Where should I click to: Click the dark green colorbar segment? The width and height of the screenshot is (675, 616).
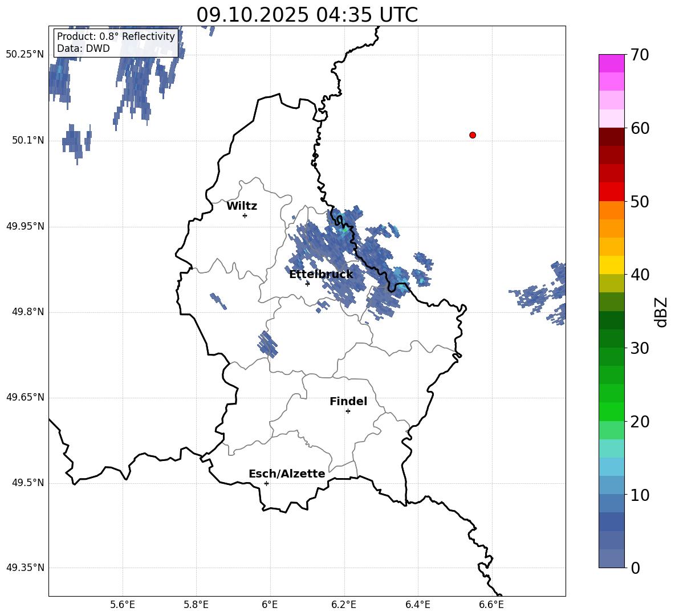(611, 320)
